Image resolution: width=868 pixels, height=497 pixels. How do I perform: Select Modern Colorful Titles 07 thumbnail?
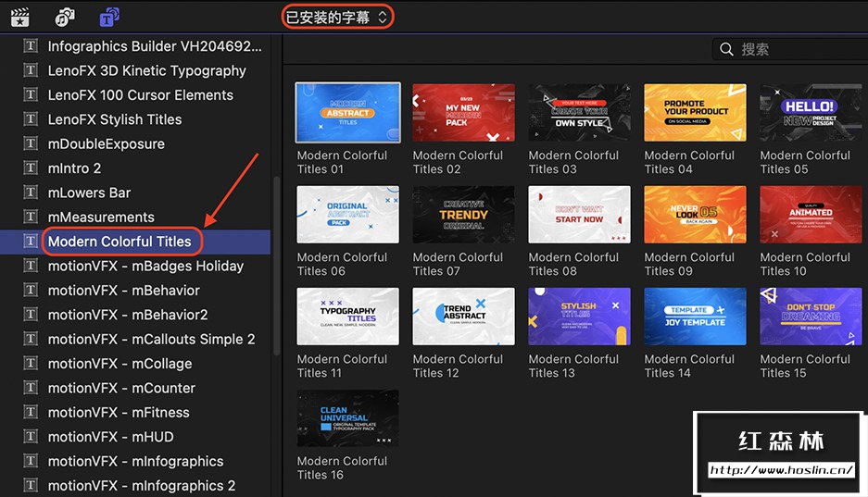(463, 215)
